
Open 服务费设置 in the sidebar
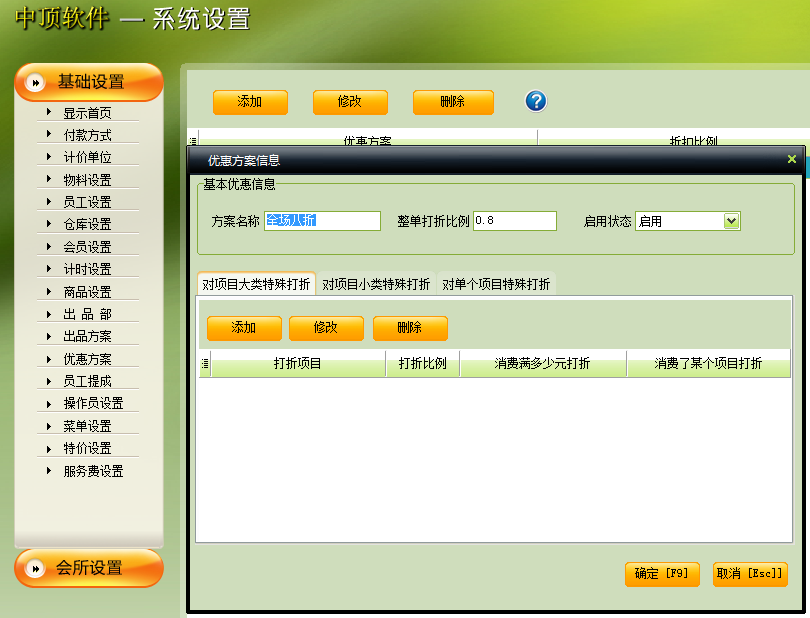93,471
